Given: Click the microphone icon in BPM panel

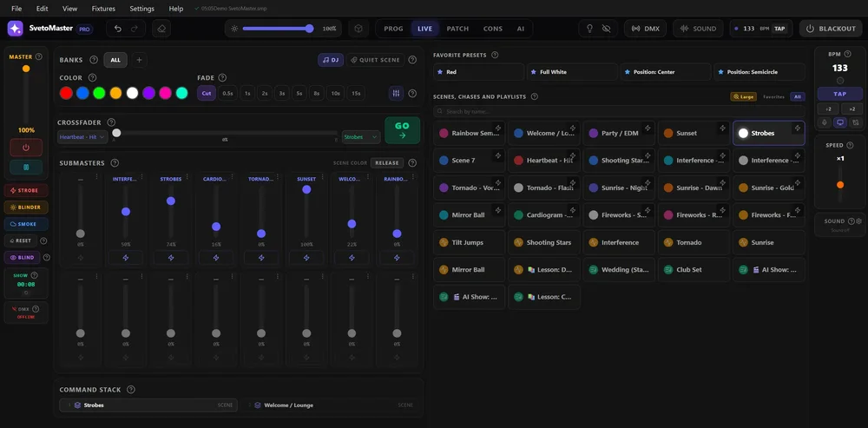Looking at the screenshot, I should point(825,122).
